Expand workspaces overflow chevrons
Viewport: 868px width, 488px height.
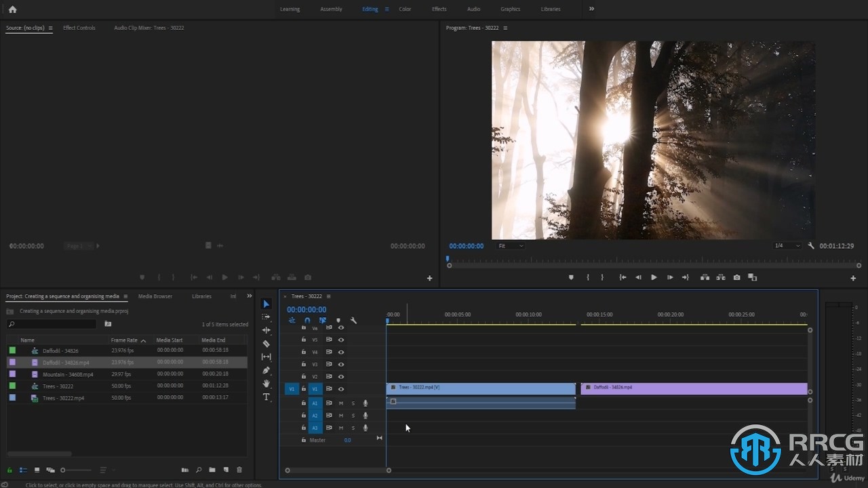pos(591,9)
